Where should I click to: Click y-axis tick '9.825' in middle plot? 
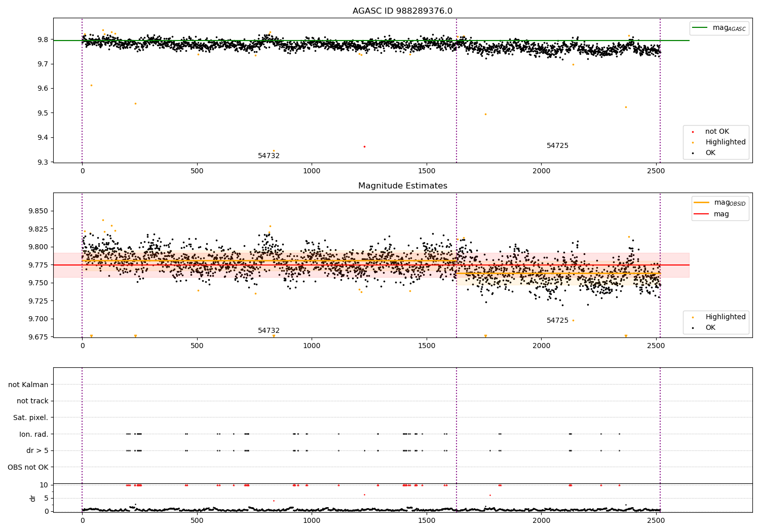(39, 229)
